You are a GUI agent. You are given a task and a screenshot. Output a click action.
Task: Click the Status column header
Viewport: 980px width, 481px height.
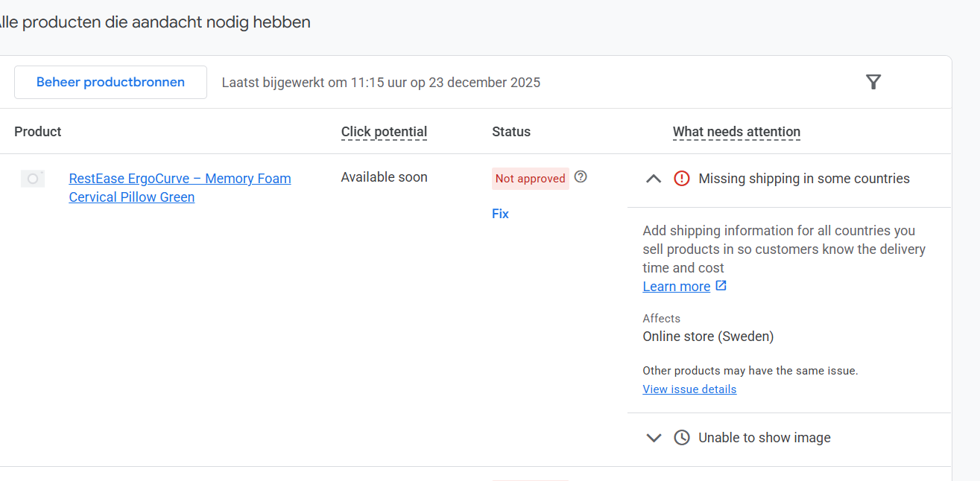click(511, 132)
